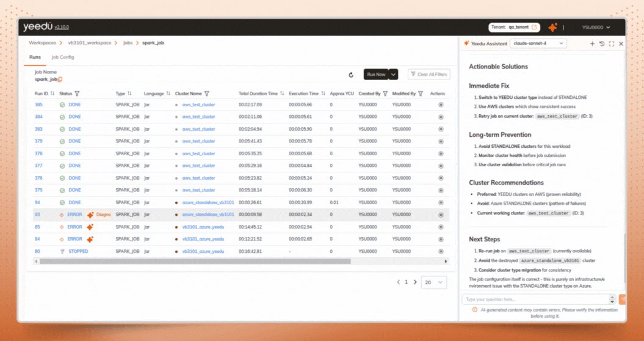This screenshot has height=341, width=644.
Task: Filter the Cluster Name column
Action: click(206, 94)
